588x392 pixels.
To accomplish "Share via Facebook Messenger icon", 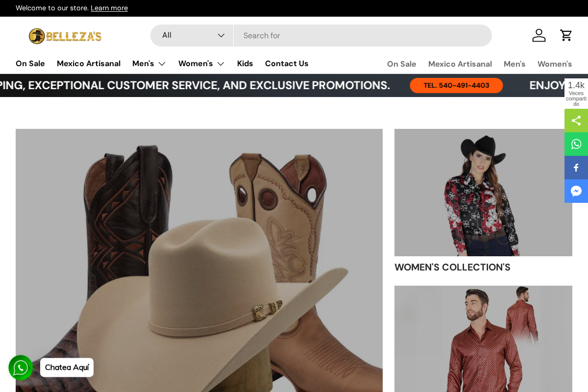I will tap(576, 191).
